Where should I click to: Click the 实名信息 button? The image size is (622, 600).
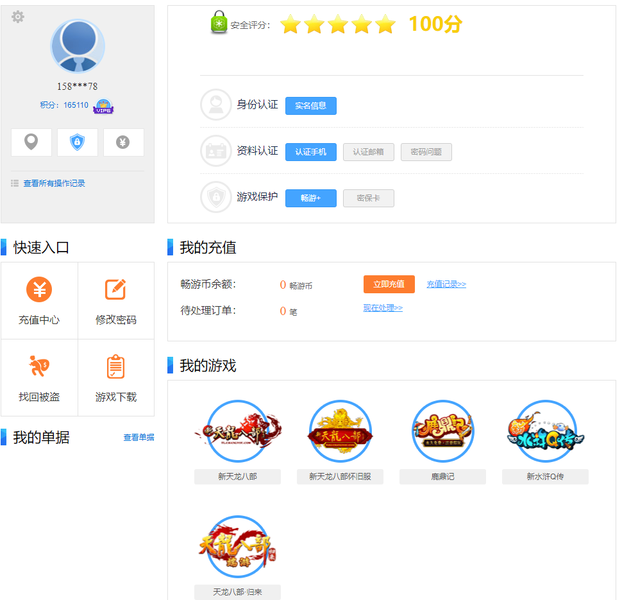click(310, 106)
